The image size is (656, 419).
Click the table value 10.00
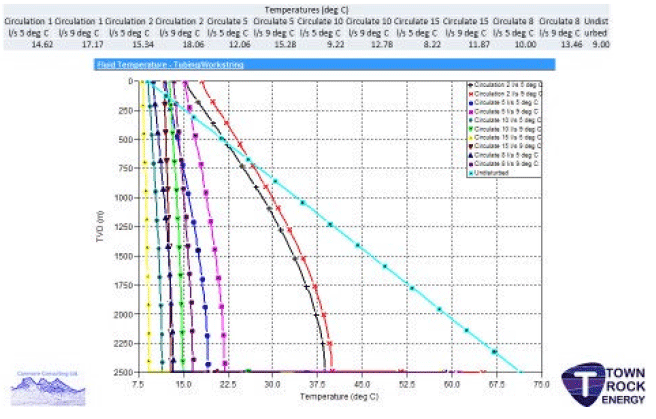click(x=526, y=44)
